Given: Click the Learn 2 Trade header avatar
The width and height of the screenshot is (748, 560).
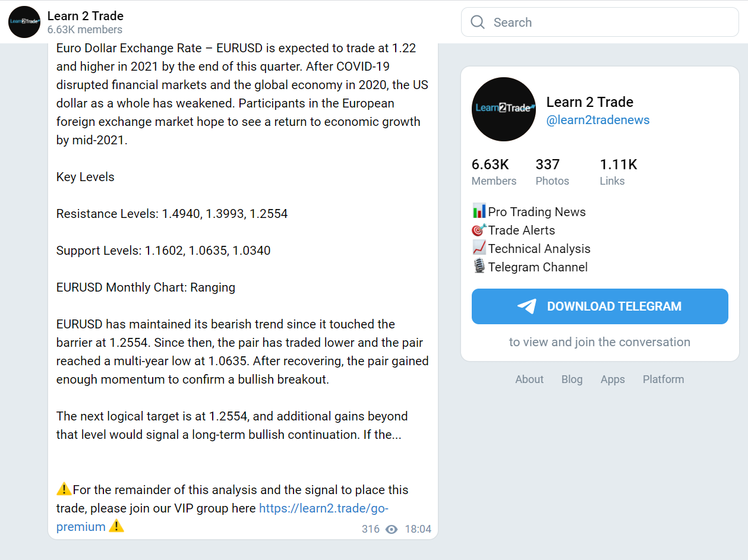Looking at the screenshot, I should point(24,22).
